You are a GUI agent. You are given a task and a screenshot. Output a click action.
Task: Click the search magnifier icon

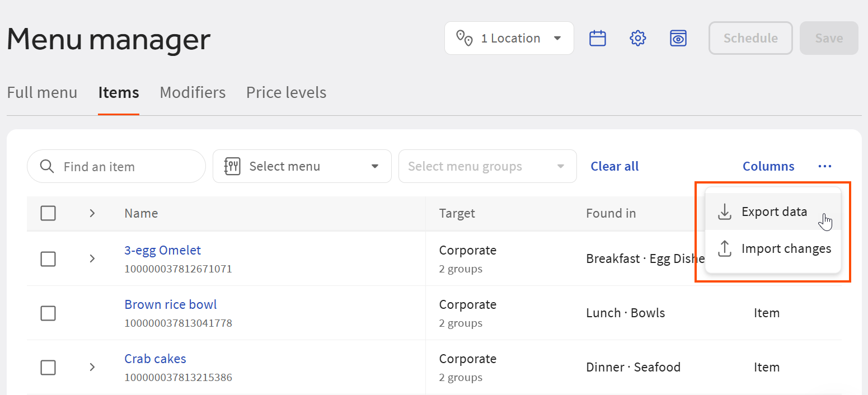pos(47,166)
